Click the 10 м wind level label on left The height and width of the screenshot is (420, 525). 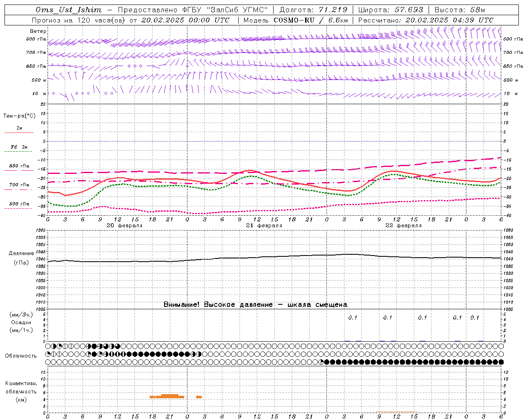pos(39,94)
